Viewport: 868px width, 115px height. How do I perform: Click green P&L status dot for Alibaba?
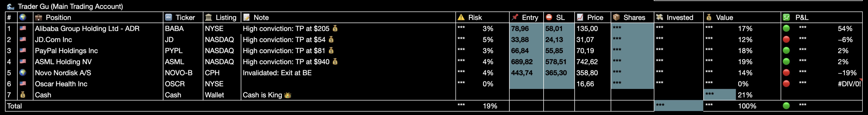click(x=786, y=28)
